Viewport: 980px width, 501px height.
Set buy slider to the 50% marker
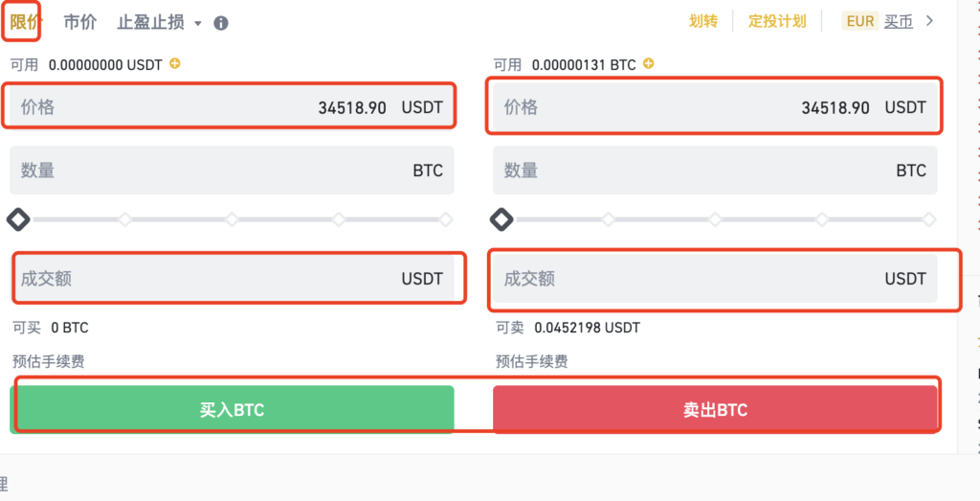pos(232,219)
